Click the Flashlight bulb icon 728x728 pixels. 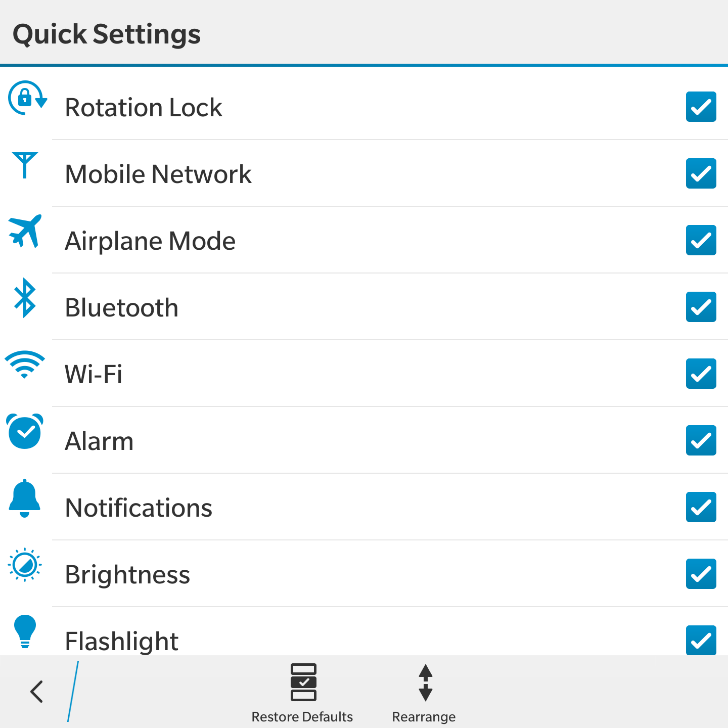25,631
